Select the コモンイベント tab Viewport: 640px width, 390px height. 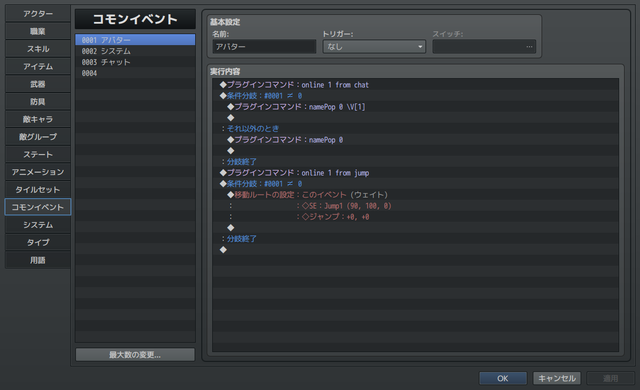[x=38, y=207]
